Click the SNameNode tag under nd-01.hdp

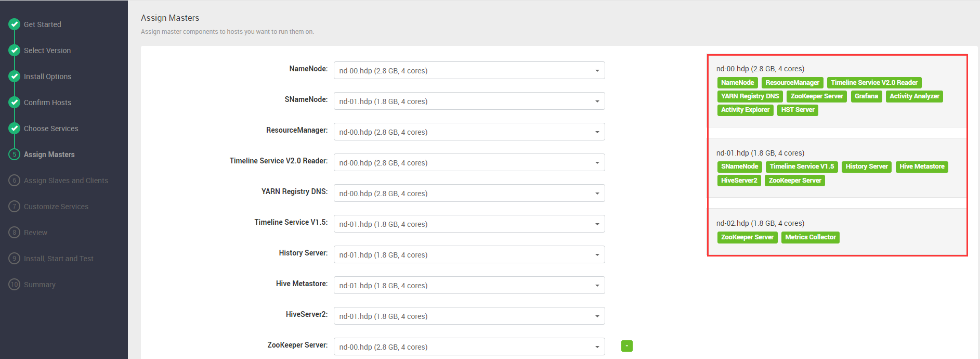[x=739, y=166]
